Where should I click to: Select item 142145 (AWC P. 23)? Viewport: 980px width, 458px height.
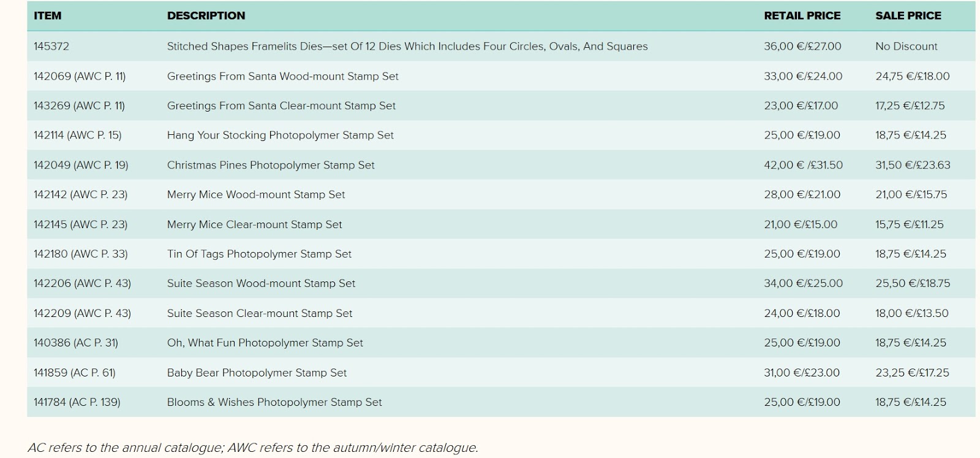(x=81, y=224)
